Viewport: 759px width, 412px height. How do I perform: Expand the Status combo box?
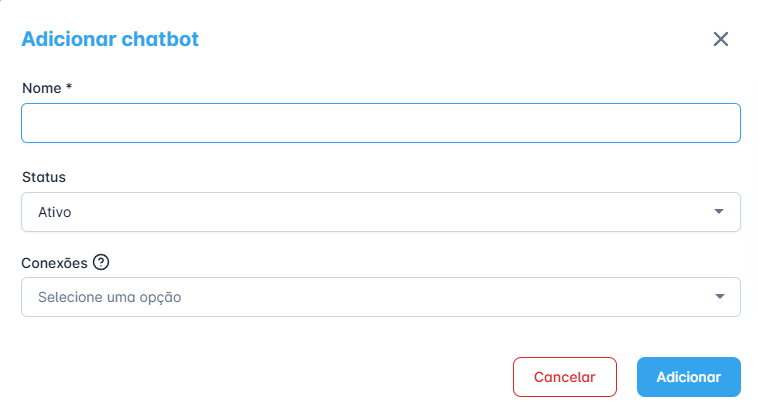pos(381,212)
